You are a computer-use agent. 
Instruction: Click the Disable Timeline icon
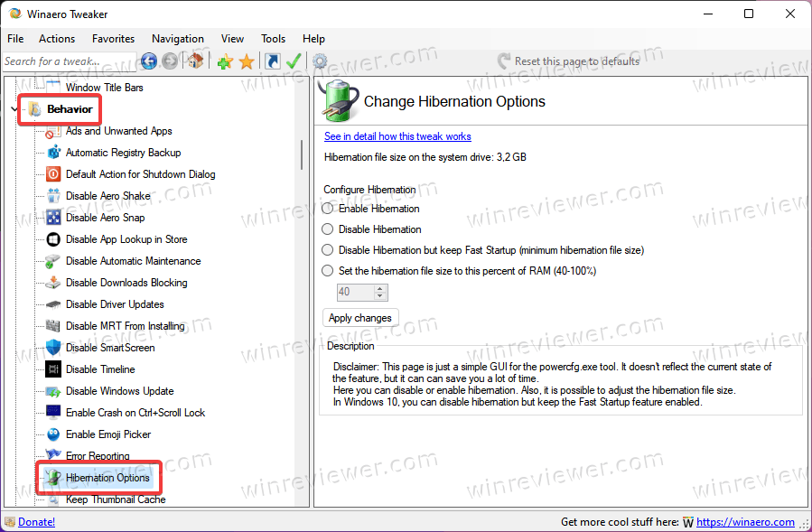(53, 369)
